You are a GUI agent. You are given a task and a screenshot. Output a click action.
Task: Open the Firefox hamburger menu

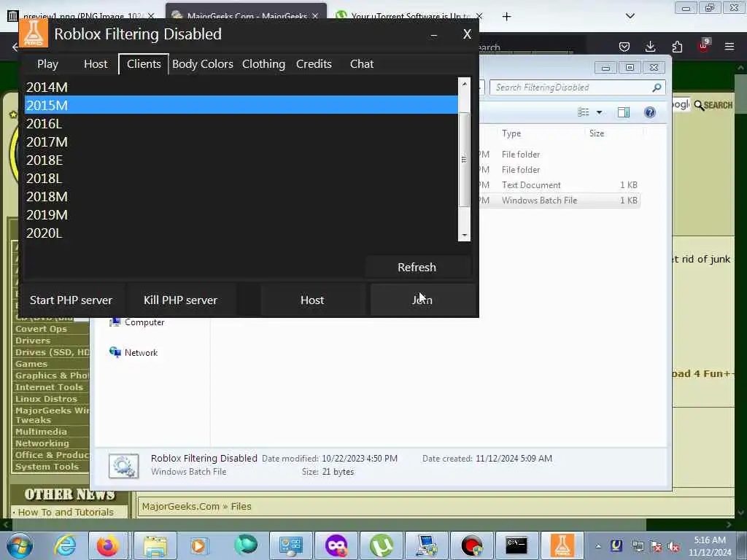pos(729,47)
